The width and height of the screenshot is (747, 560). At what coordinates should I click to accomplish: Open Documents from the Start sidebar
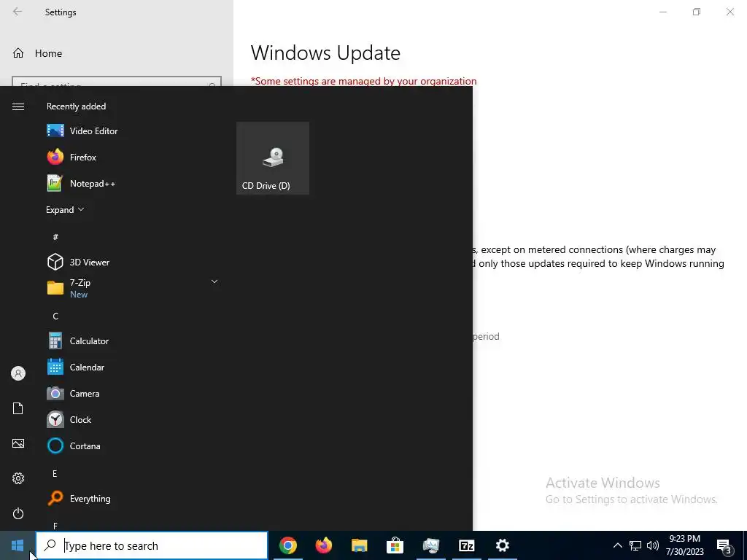[x=18, y=408]
